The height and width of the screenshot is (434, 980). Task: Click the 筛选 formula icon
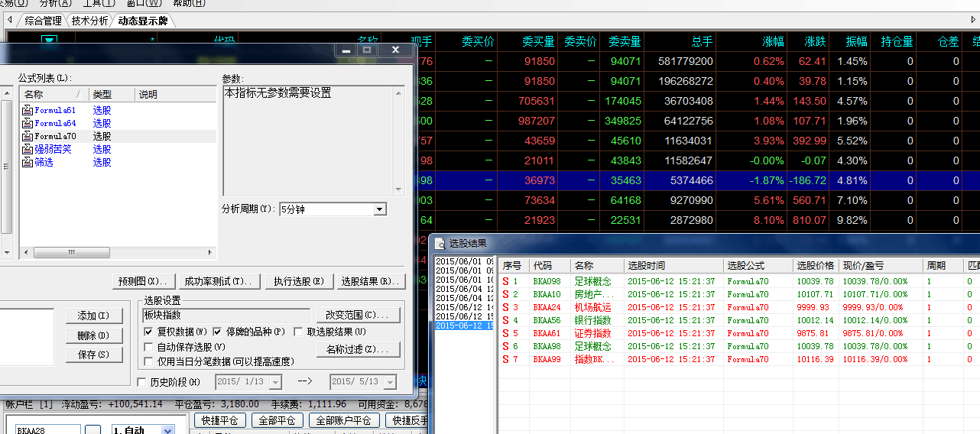click(28, 163)
